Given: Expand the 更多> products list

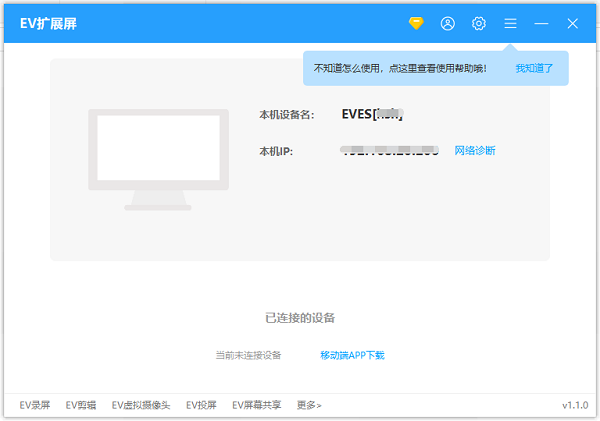Looking at the screenshot, I should coord(309,405).
